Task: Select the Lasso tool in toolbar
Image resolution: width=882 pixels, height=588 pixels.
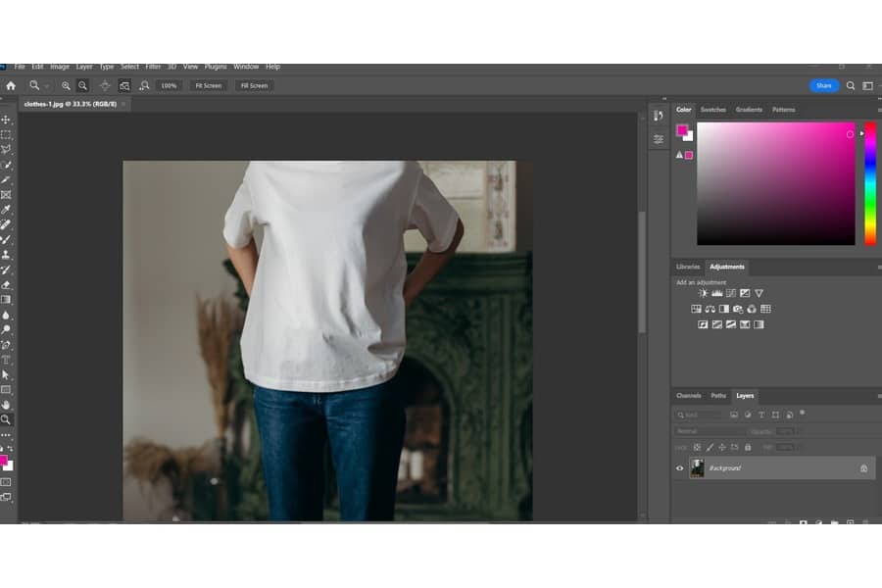Action: (6, 150)
